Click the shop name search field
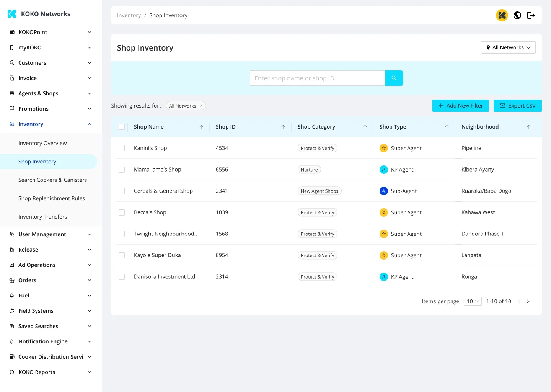The height and width of the screenshot is (392, 551). [318, 78]
